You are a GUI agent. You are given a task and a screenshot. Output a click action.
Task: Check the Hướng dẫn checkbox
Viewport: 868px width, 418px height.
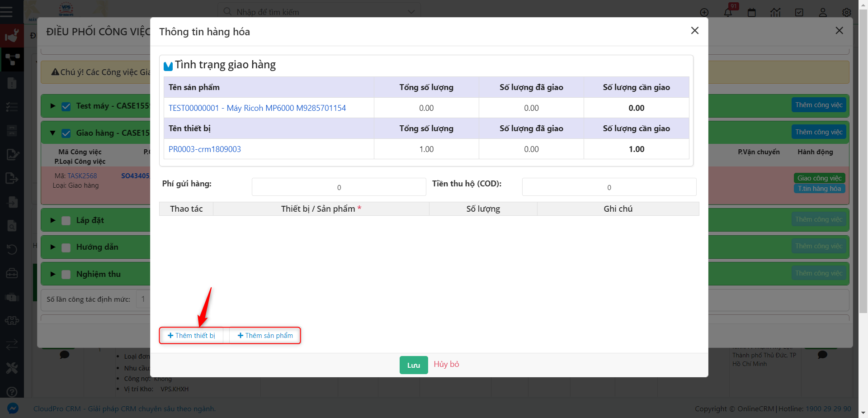tap(66, 247)
